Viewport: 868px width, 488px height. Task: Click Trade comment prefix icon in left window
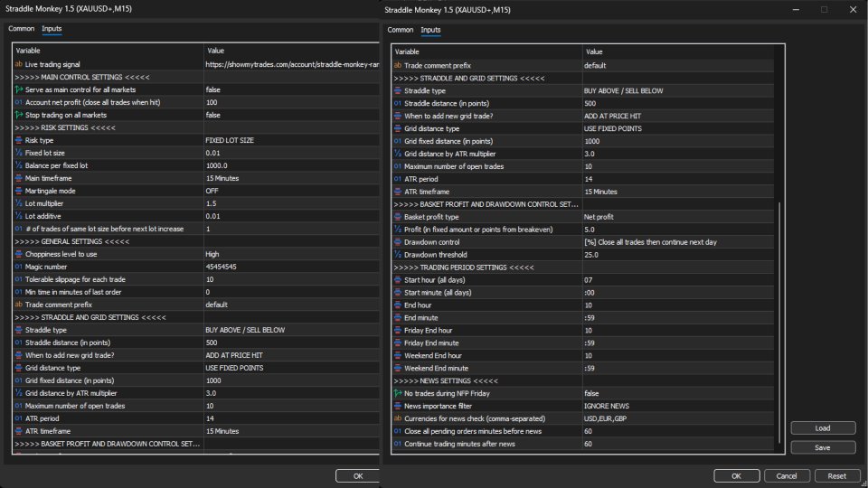(x=19, y=305)
